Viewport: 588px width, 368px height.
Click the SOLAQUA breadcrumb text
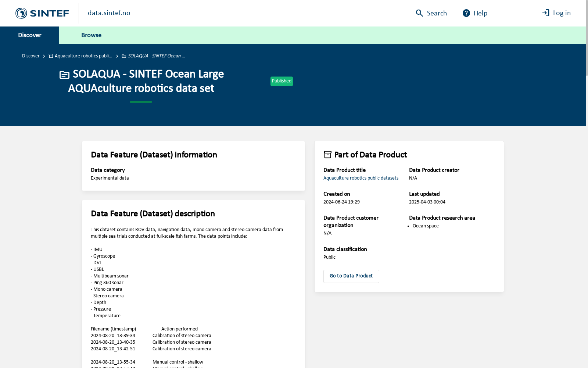[x=157, y=56]
